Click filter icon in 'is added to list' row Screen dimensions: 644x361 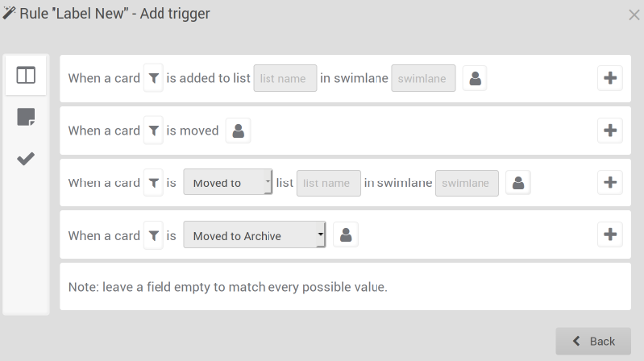point(154,78)
